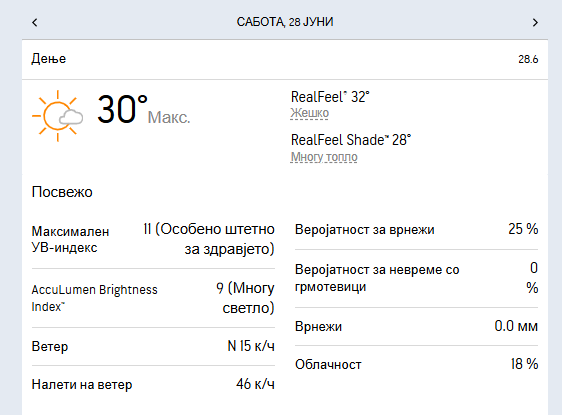Click the 30° maximum temperature value

click(123, 109)
